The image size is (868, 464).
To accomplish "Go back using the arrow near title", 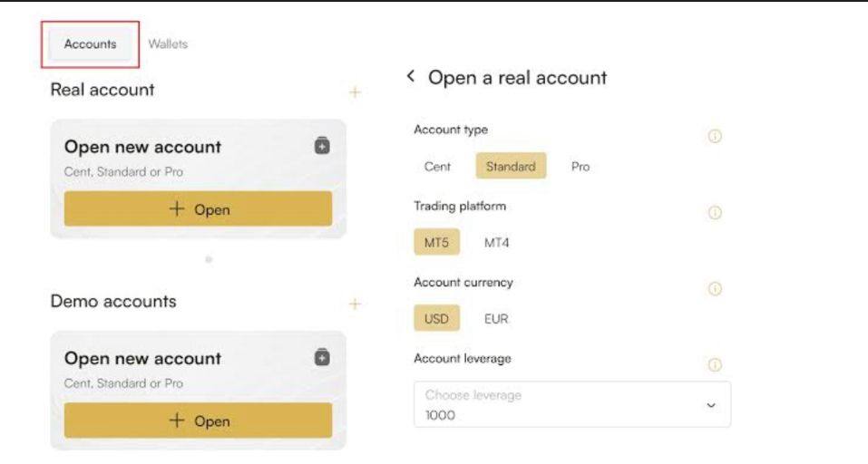I will 411,77.
